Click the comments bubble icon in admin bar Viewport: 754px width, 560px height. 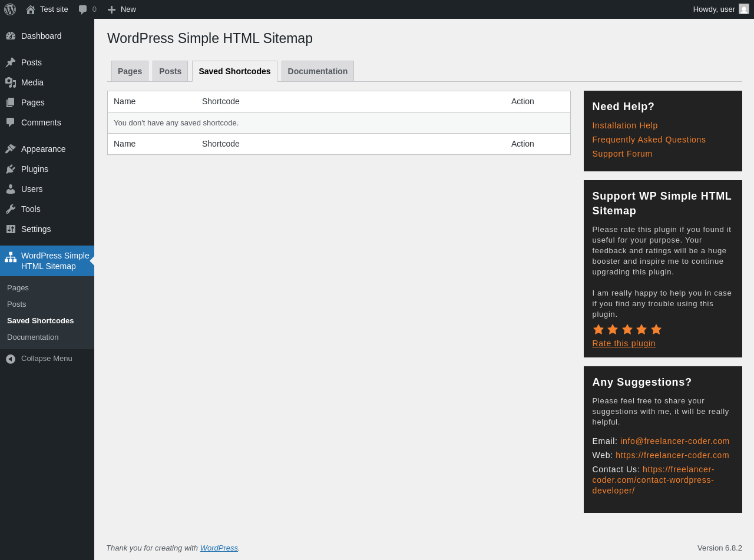83,9
